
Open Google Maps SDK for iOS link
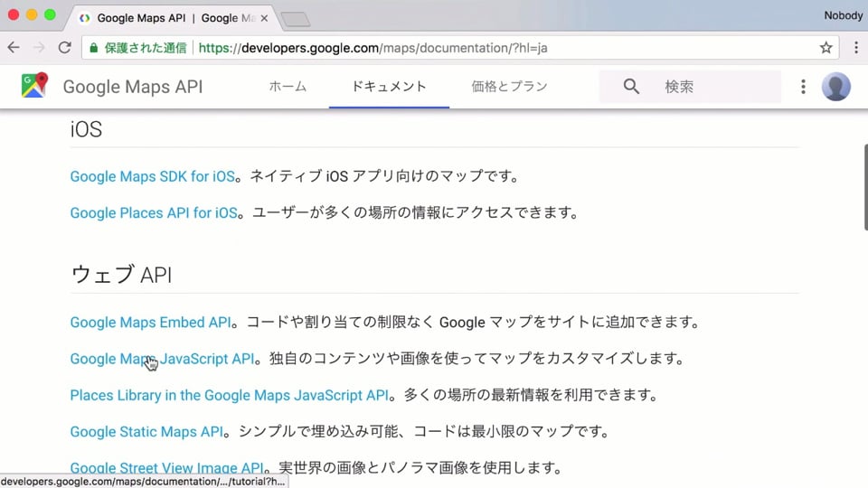click(x=152, y=176)
